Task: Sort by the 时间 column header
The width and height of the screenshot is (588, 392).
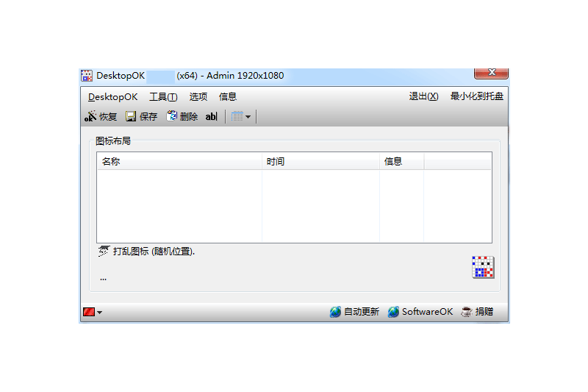Action: (320, 162)
